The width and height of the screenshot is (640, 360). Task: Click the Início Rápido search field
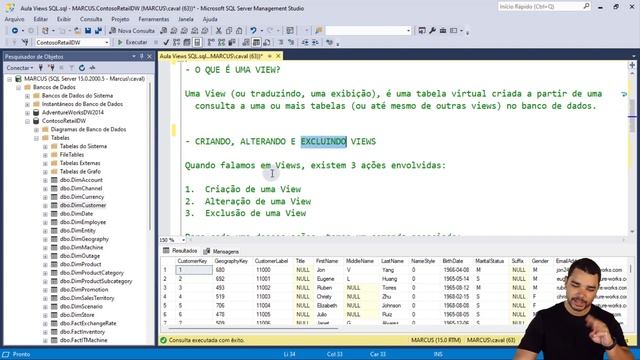click(x=544, y=7)
